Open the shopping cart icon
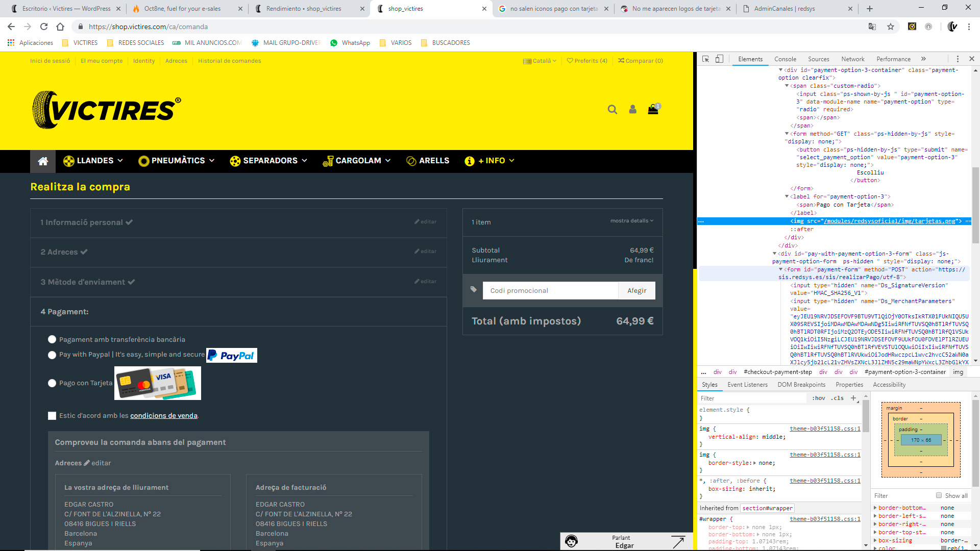Viewport: 980px width, 551px height. click(x=653, y=110)
